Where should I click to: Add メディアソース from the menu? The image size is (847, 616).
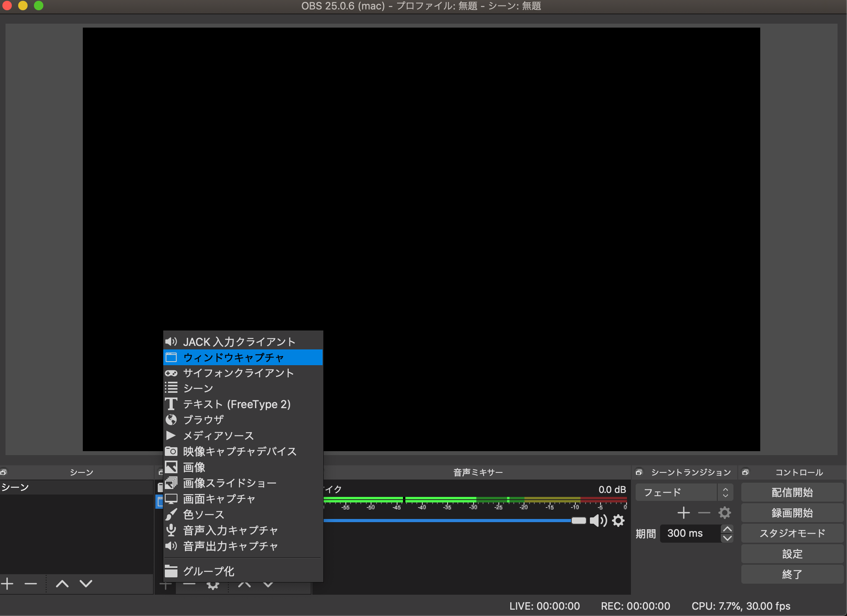tap(243, 436)
